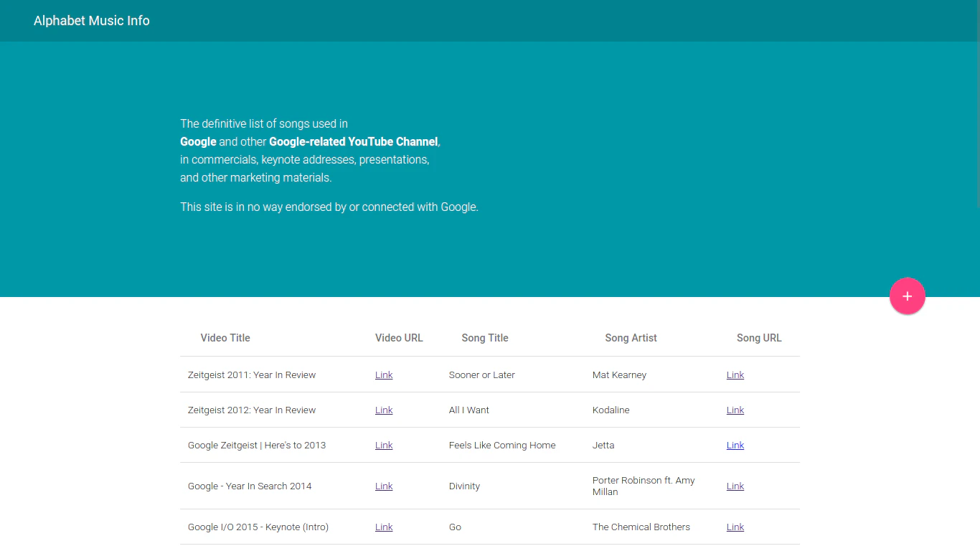Open song link for Go by Chemical Brothers

point(735,527)
